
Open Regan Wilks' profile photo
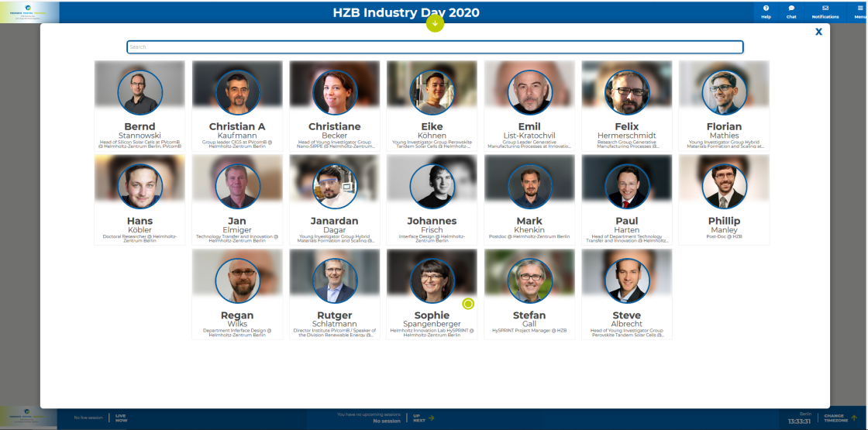pos(237,281)
